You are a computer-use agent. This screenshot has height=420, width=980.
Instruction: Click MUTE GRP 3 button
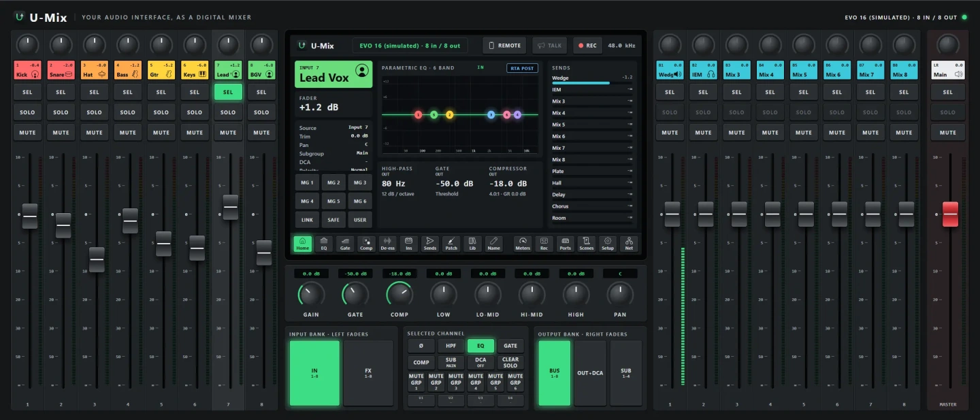pyautogui.click(x=456, y=381)
